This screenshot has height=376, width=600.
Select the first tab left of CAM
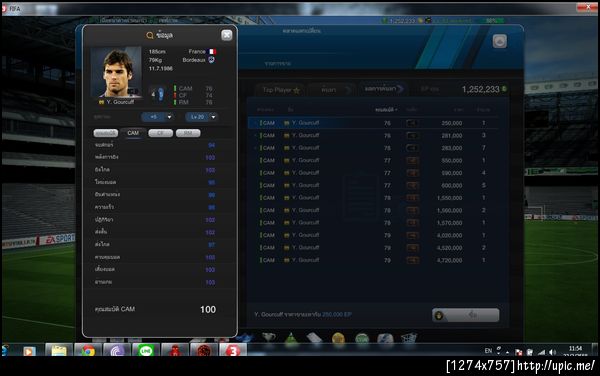click(x=106, y=133)
